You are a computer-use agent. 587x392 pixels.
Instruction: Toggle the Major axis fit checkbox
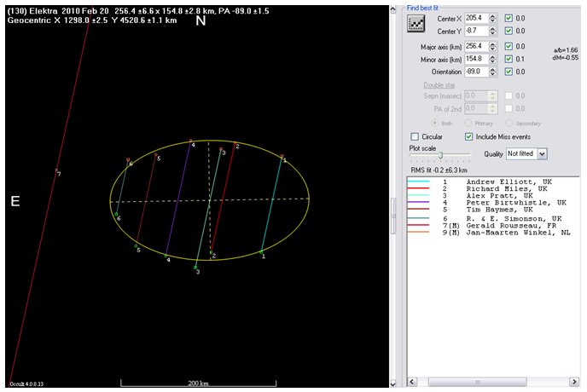click(x=509, y=45)
